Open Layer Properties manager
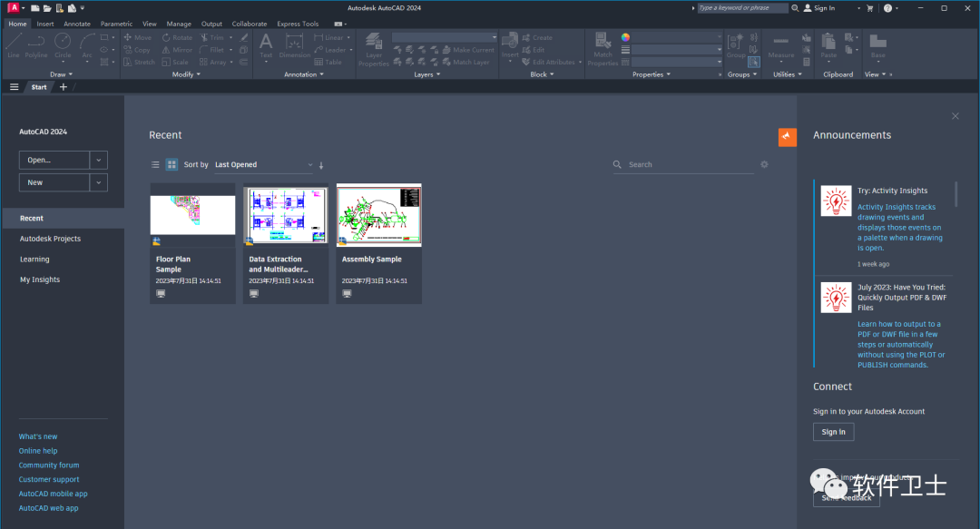 374,49
